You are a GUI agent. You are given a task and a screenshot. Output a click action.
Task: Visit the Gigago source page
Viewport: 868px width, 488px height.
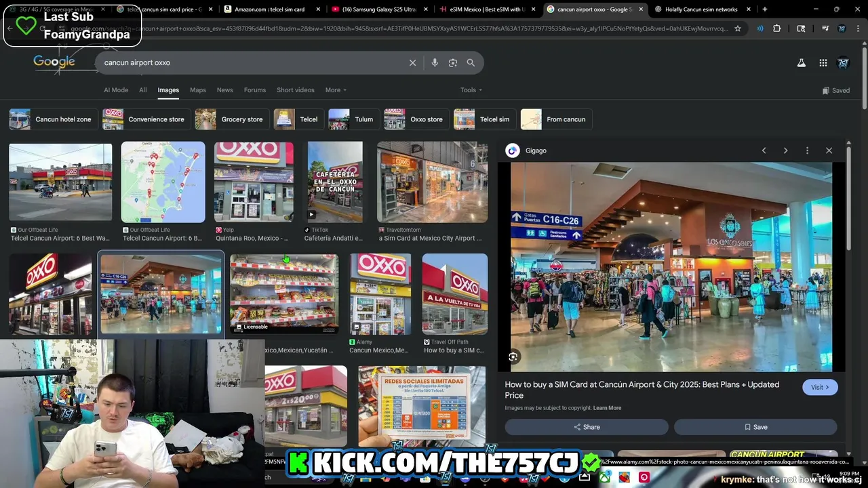pyautogui.click(x=820, y=387)
